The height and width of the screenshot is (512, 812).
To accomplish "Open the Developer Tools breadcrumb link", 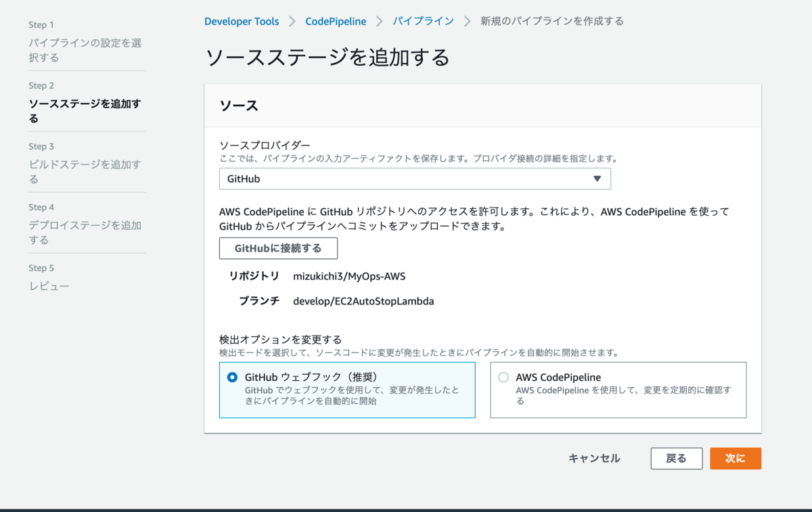I will [x=242, y=22].
